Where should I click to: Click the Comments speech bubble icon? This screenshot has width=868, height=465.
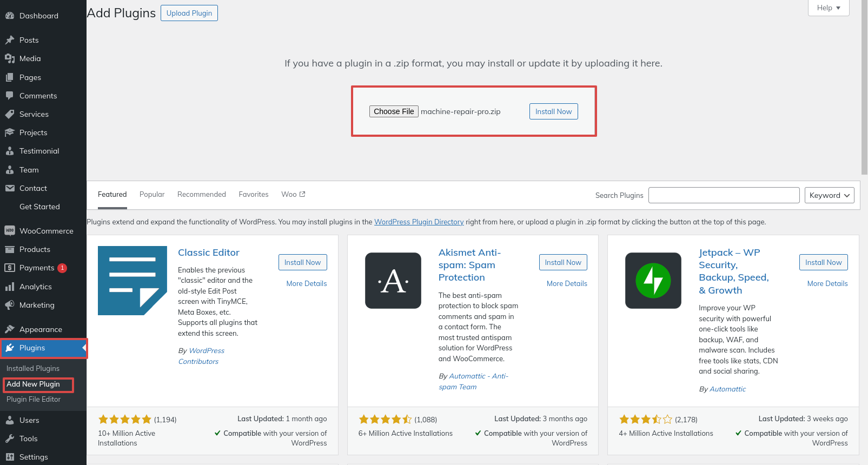10,96
